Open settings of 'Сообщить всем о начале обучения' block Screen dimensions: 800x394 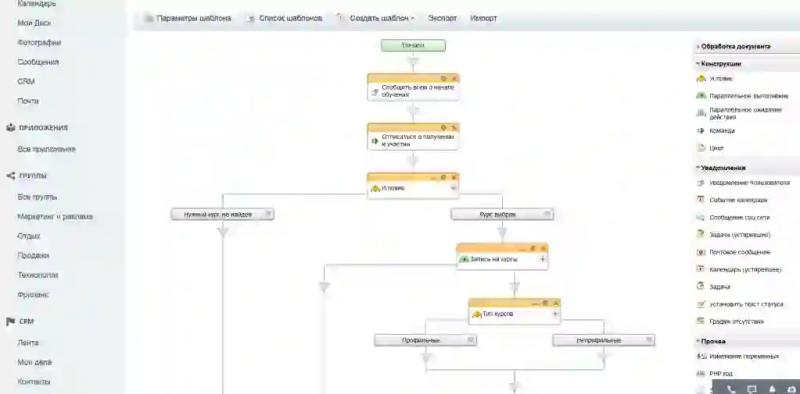443,79
